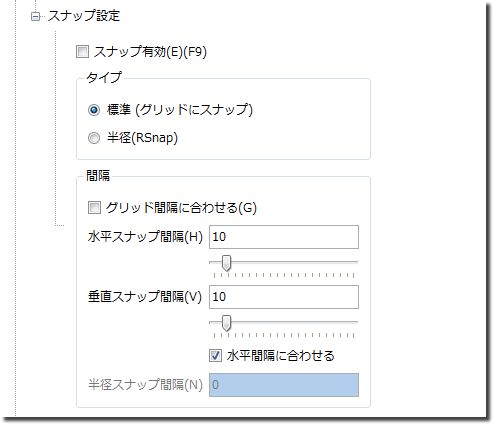The image size is (494, 425).
Task: Click the 水平スナップ間隔(H) label
Action: click(x=145, y=237)
